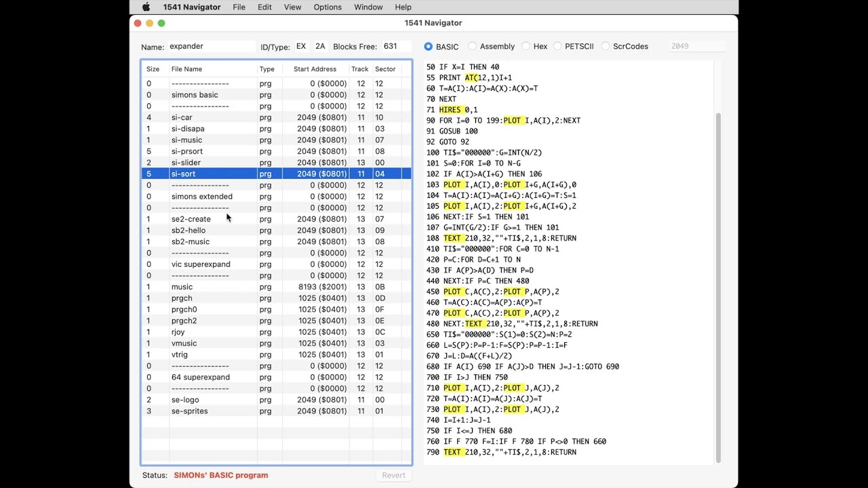
Task: Open the File menu
Action: 239,7
